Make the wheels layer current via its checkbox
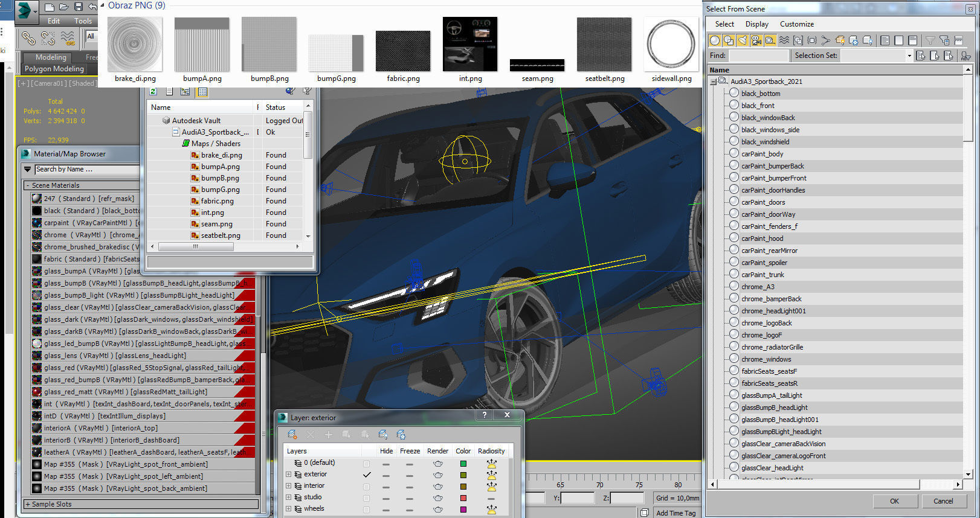Image resolution: width=980 pixels, height=518 pixels. coord(366,510)
